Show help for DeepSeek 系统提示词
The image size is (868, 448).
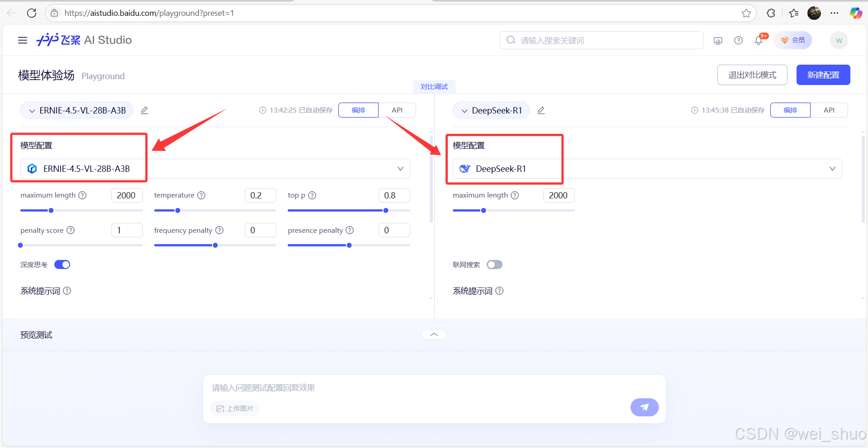click(499, 291)
